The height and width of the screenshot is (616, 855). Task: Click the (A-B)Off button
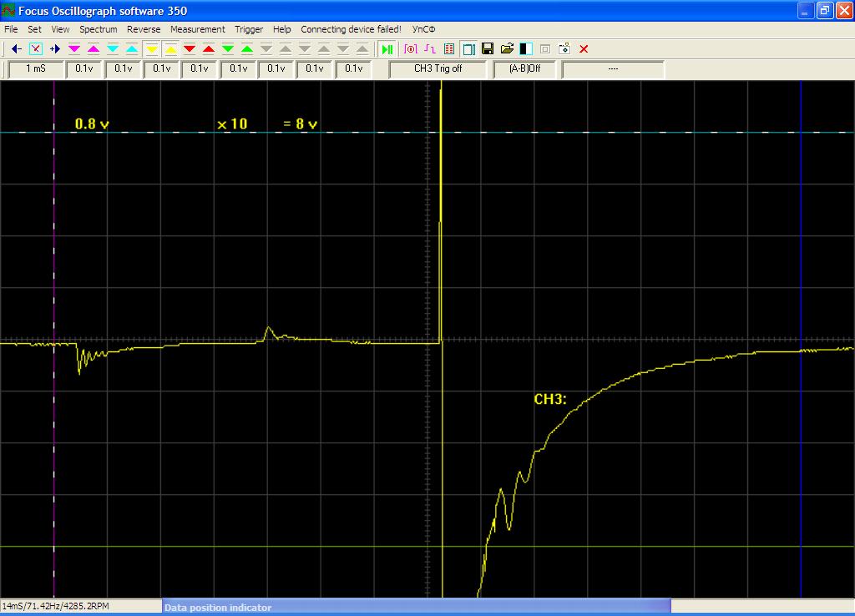coord(524,69)
